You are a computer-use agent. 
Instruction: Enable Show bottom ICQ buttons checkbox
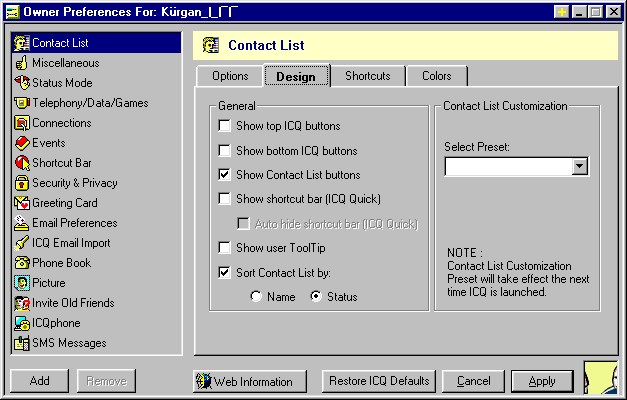click(x=224, y=150)
